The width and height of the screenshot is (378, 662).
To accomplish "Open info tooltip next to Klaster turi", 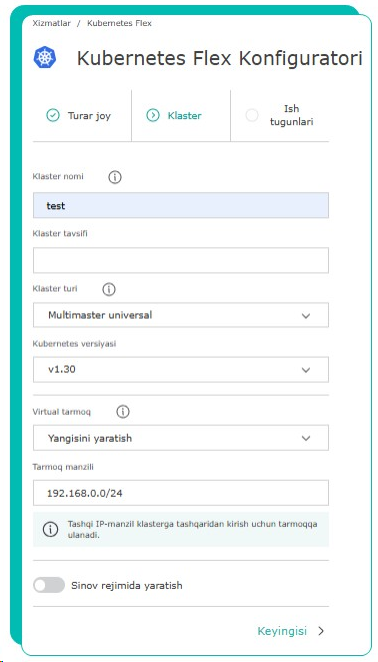I will pyautogui.click(x=109, y=290).
